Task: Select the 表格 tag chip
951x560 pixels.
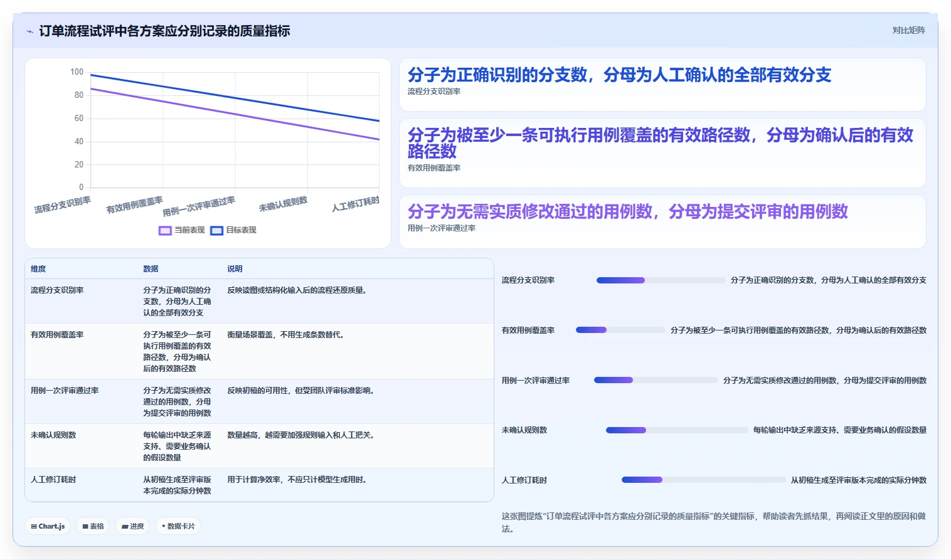Action: [93, 526]
